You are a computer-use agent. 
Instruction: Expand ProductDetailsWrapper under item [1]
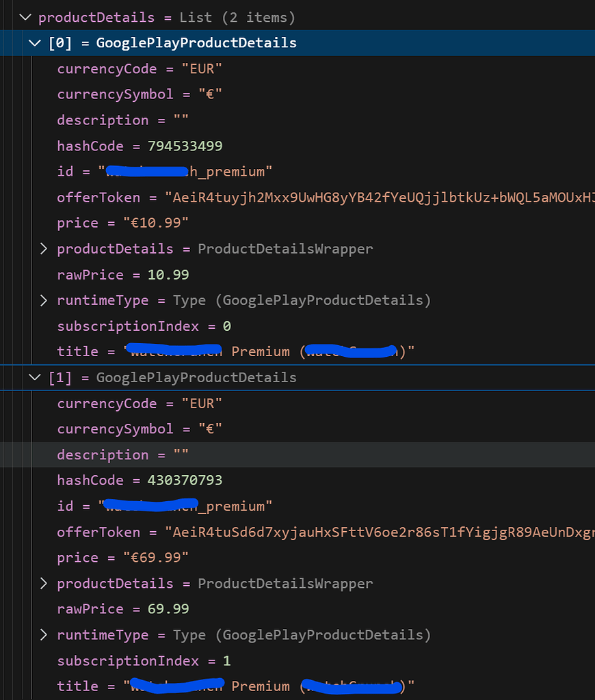pyautogui.click(x=44, y=583)
